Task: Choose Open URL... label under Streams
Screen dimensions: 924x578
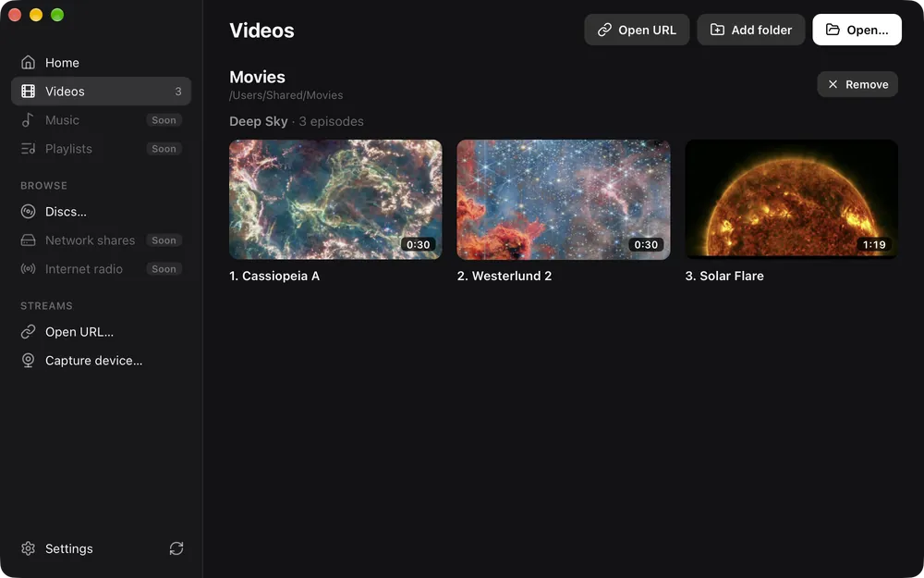Action: (79, 332)
